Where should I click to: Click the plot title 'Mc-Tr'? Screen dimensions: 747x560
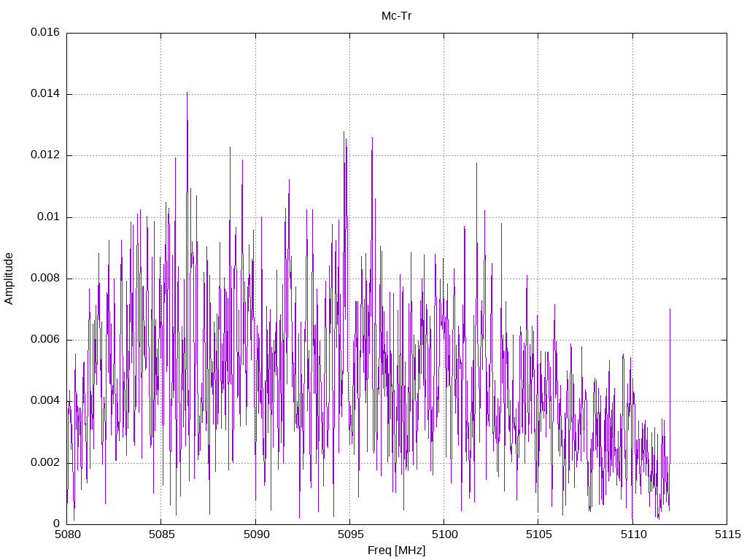coord(396,16)
